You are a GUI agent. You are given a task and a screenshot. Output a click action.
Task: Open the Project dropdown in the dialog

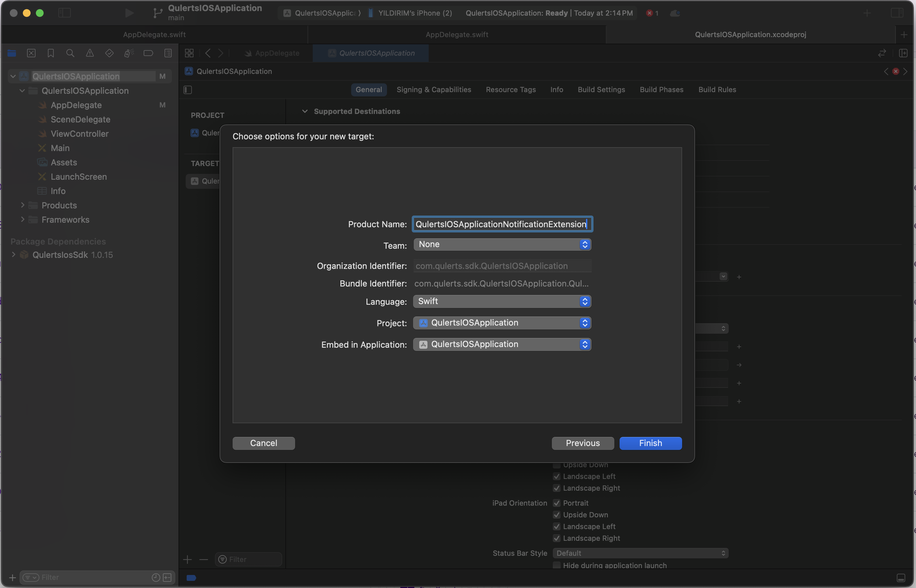tap(502, 323)
